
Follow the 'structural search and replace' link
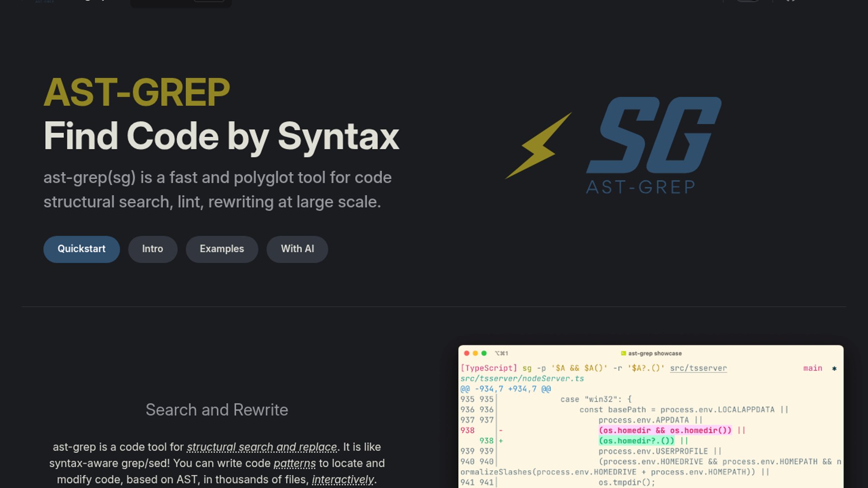tap(262, 447)
